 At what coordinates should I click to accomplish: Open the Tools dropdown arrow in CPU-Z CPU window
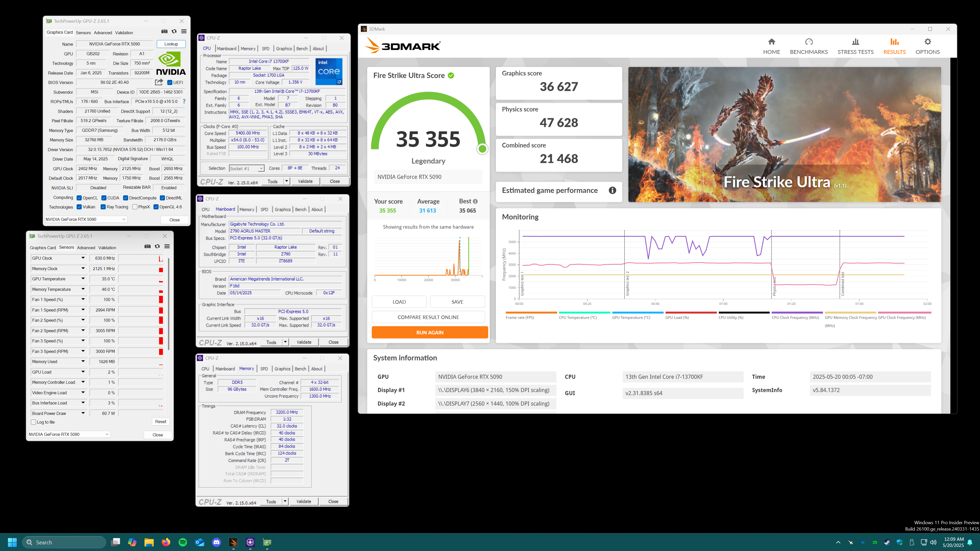pos(286,181)
